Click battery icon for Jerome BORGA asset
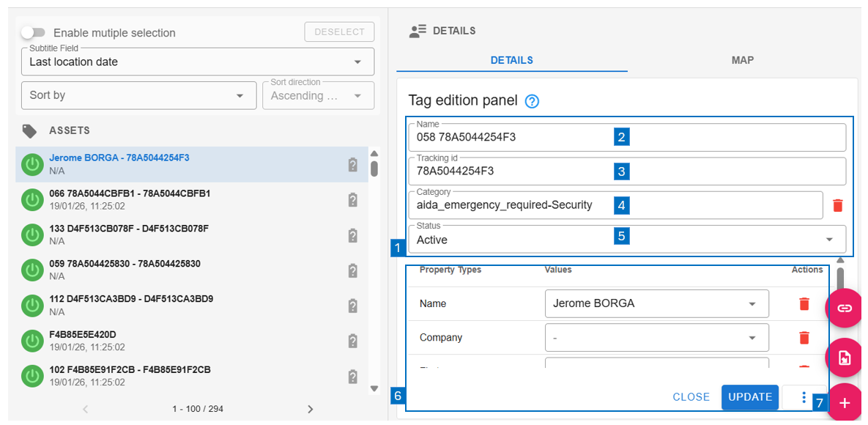This screenshot has height=425, width=868. pos(352,165)
